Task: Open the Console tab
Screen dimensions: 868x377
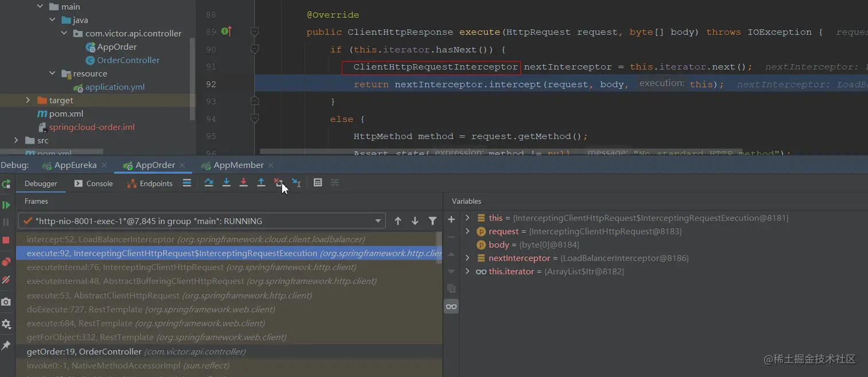Action: point(94,183)
